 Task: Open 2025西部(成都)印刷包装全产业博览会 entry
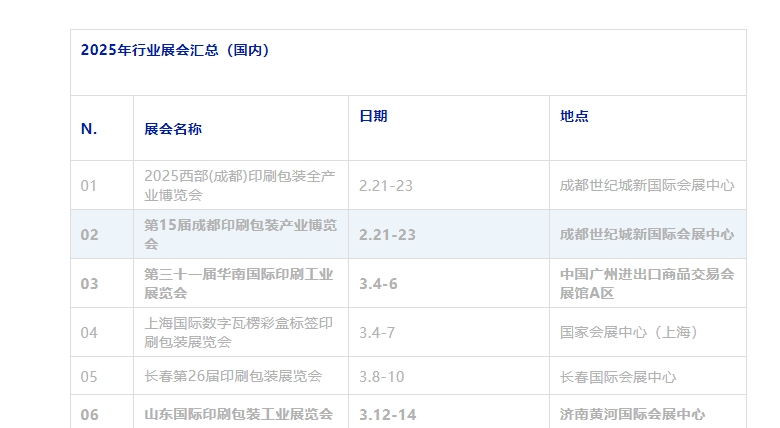[240, 185]
